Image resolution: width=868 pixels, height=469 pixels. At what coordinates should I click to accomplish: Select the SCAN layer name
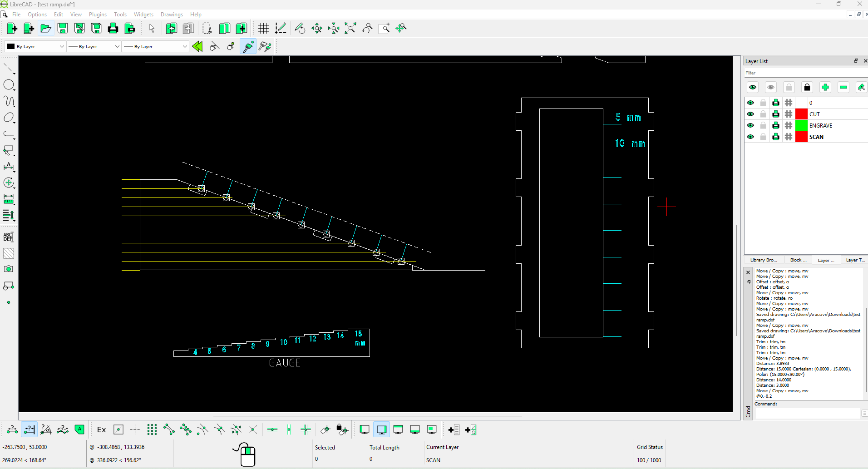[816, 137]
